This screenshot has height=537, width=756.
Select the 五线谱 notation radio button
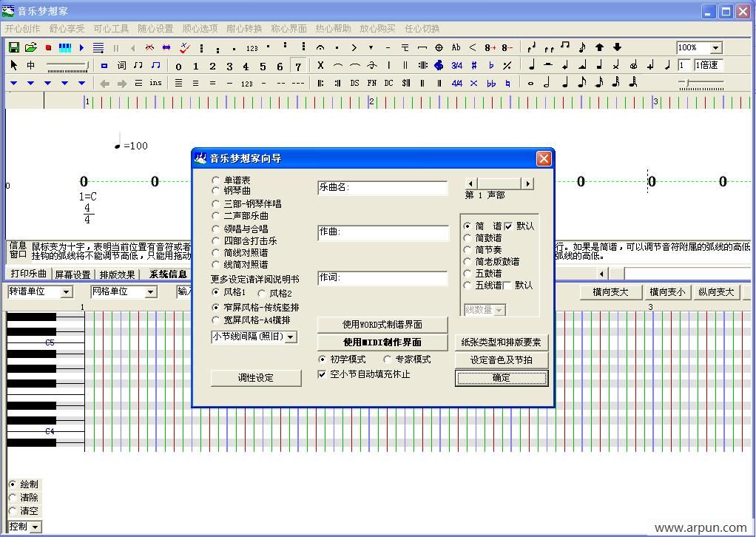tap(467, 285)
